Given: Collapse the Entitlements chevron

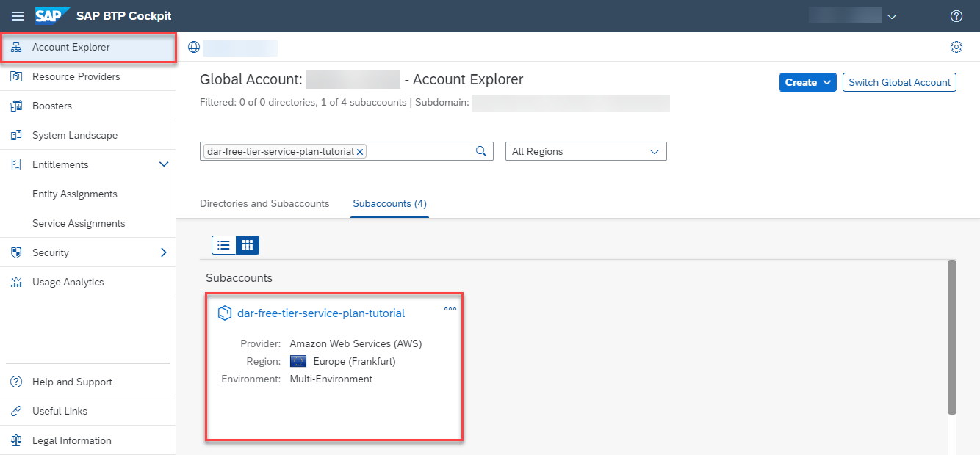Looking at the screenshot, I should point(164,164).
